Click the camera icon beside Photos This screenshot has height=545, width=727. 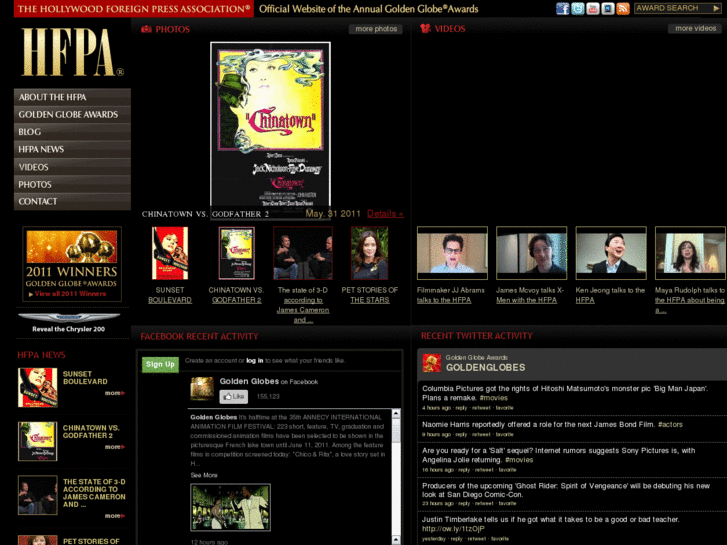pyautogui.click(x=147, y=29)
